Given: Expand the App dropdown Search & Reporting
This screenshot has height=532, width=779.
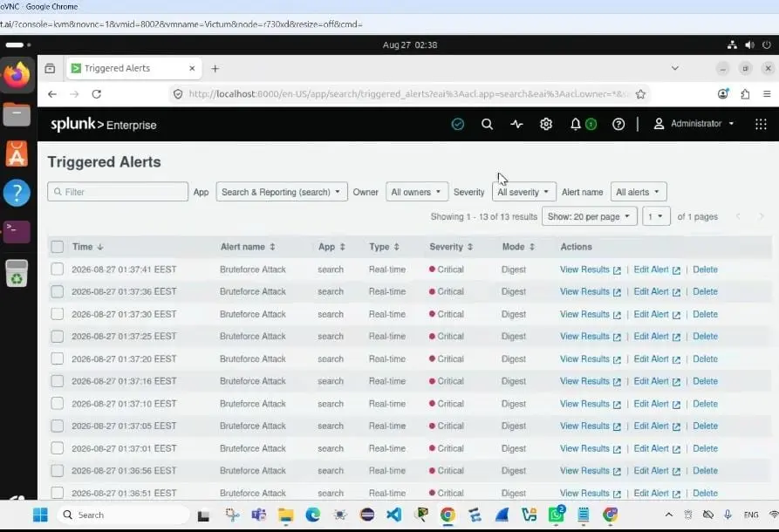Looking at the screenshot, I should coord(281,192).
